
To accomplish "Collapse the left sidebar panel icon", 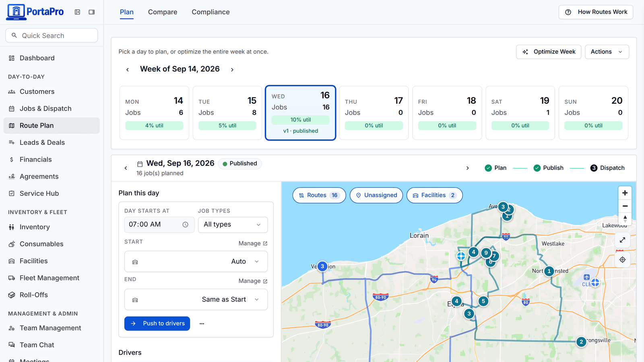I will point(77,12).
